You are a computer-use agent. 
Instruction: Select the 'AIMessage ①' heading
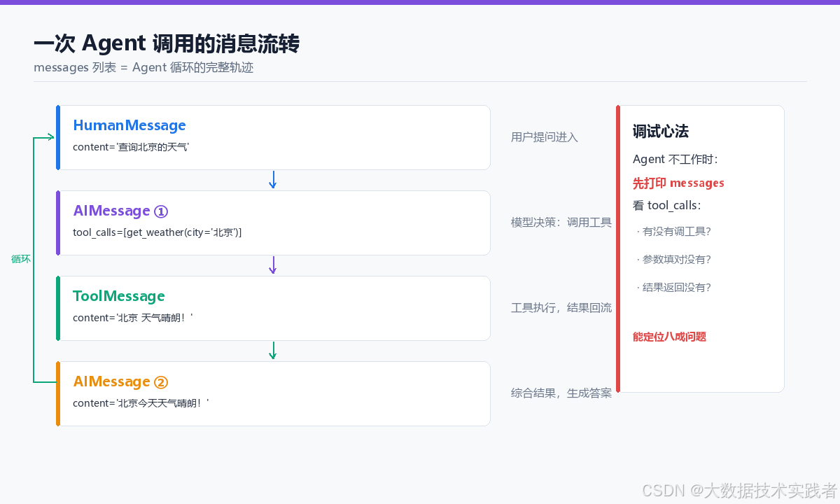coord(121,211)
